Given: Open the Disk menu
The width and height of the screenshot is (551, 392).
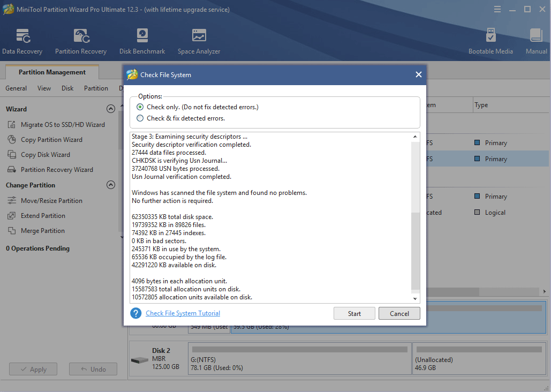Looking at the screenshot, I should [67, 88].
